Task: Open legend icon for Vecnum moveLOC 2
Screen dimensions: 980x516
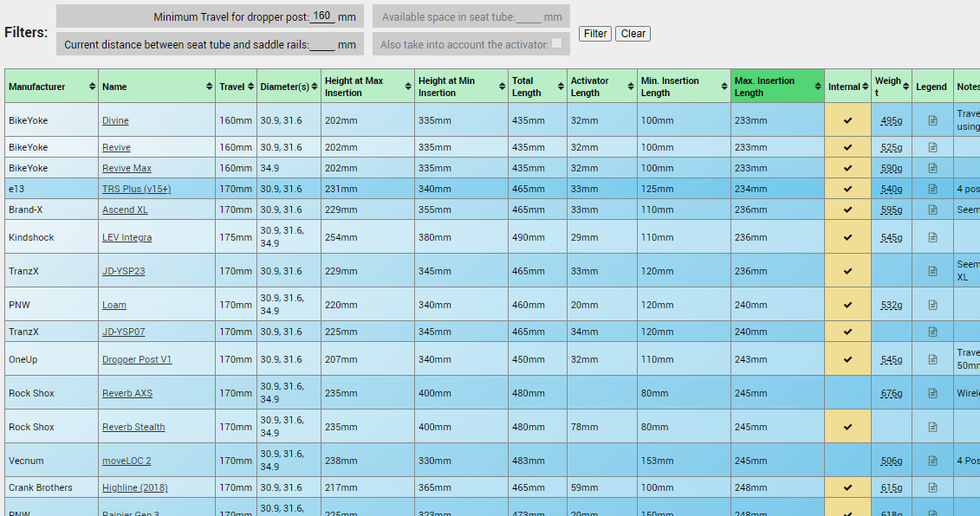Action: 932,461
